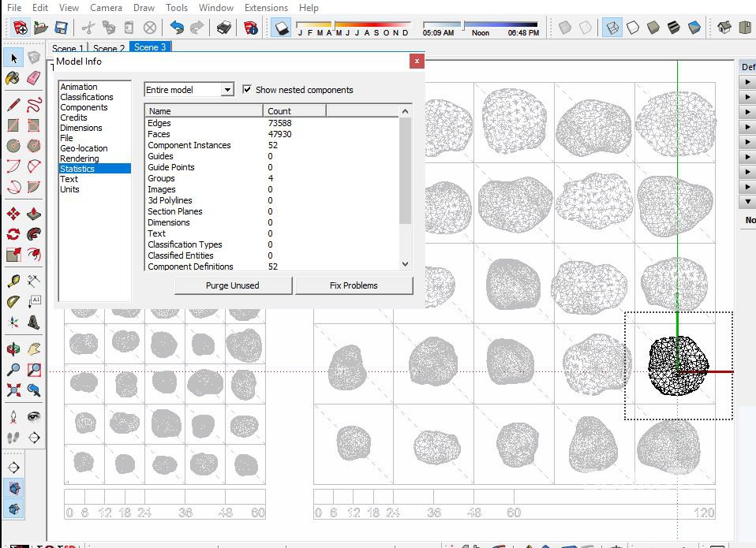Select the Paint Bucket tool
Image resolution: width=756 pixels, height=548 pixels.
(x=13, y=78)
